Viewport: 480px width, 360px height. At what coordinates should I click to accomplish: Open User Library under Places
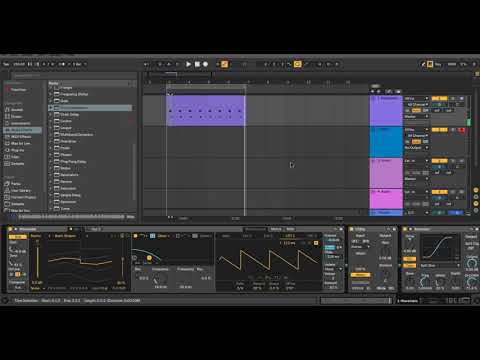point(21,190)
